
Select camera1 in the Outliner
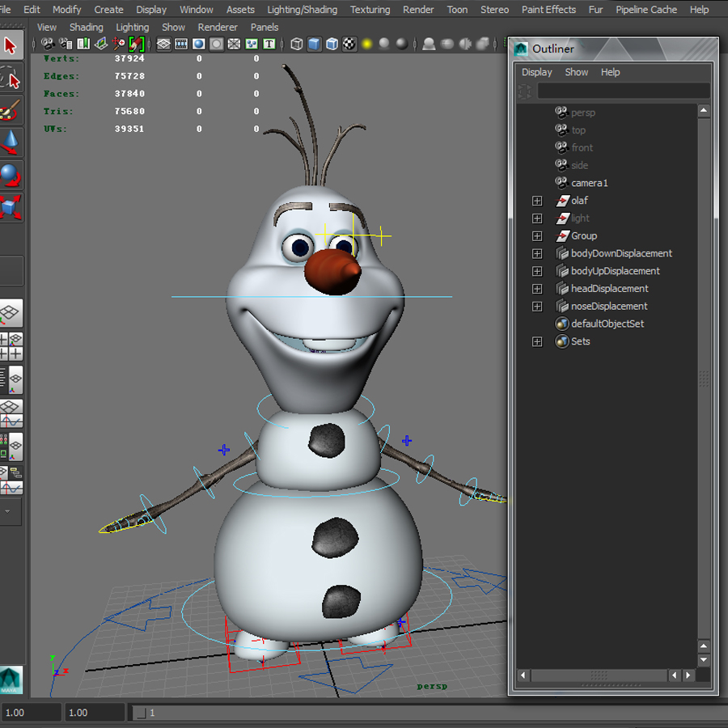(588, 183)
